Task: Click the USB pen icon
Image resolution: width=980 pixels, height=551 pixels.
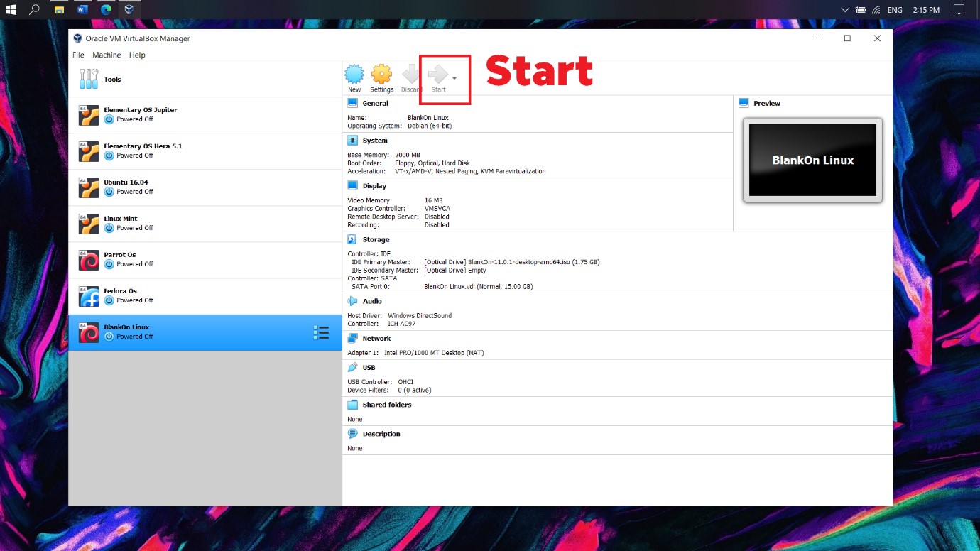Action: click(x=352, y=368)
